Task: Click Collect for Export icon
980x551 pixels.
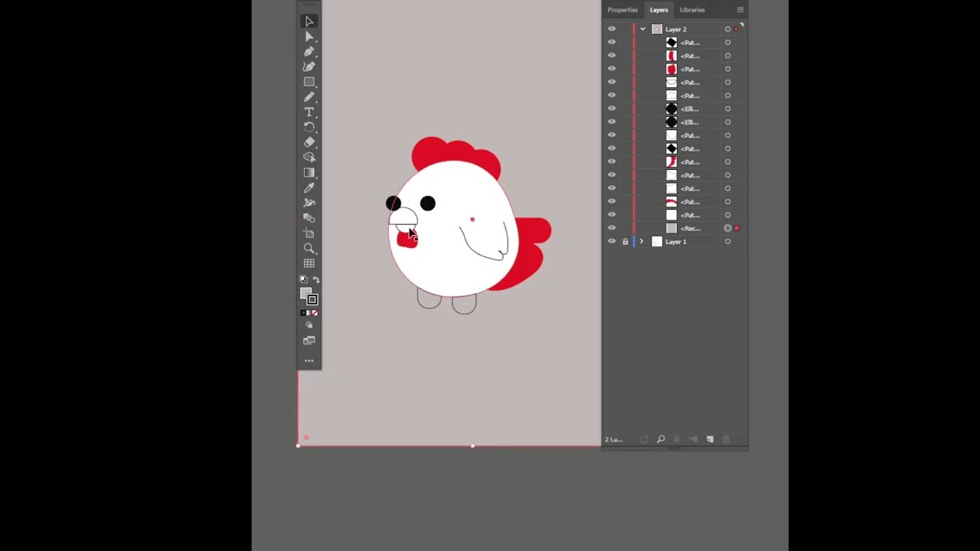Action: tap(644, 439)
